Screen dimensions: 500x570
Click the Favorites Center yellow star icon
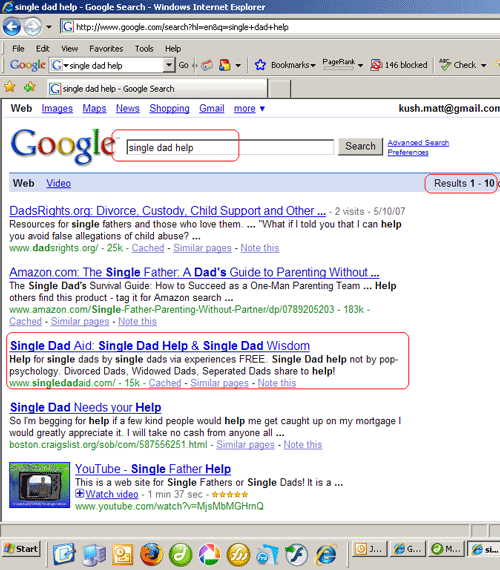10,87
